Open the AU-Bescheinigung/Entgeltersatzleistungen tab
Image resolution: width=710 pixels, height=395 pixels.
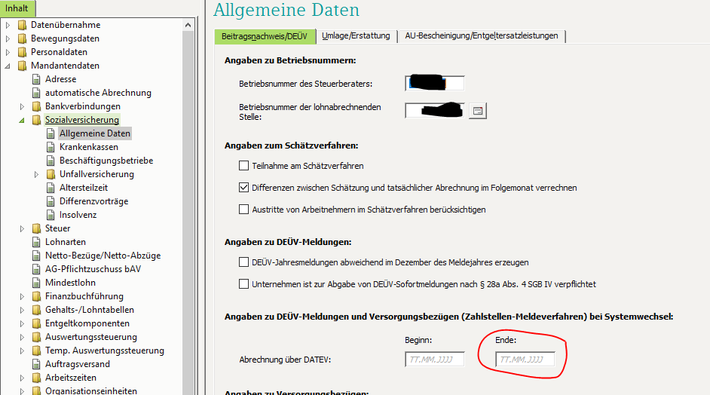tap(481, 36)
